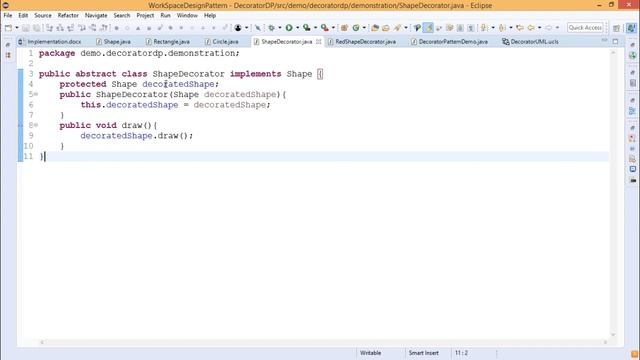
Task: Click the Open Perspective icon
Action: [x=616, y=28]
